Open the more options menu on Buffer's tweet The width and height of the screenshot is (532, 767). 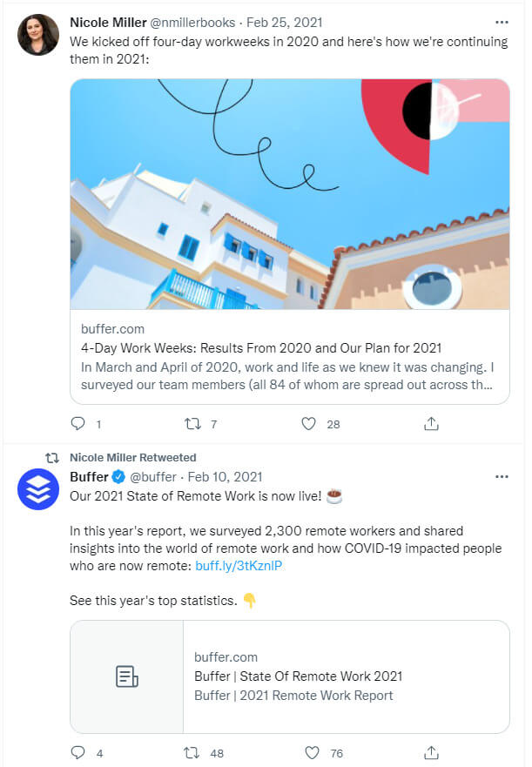(x=502, y=476)
